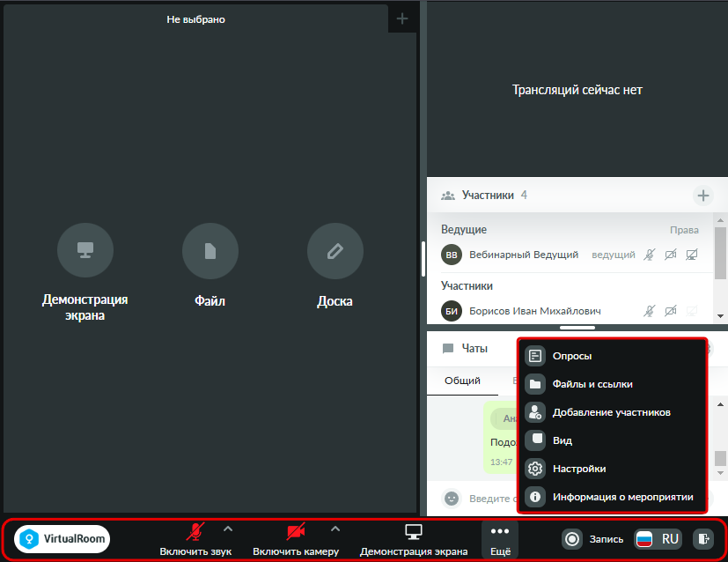728x562 pixels.
Task: Open the Вид menu entry
Action: (x=613, y=440)
